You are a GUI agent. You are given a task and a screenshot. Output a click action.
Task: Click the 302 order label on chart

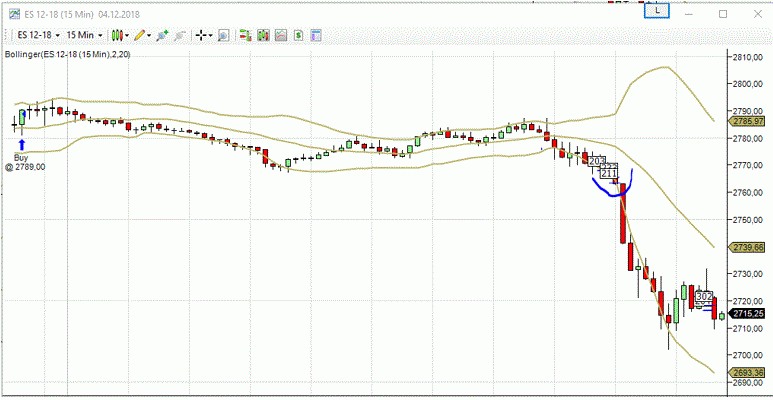704,296
